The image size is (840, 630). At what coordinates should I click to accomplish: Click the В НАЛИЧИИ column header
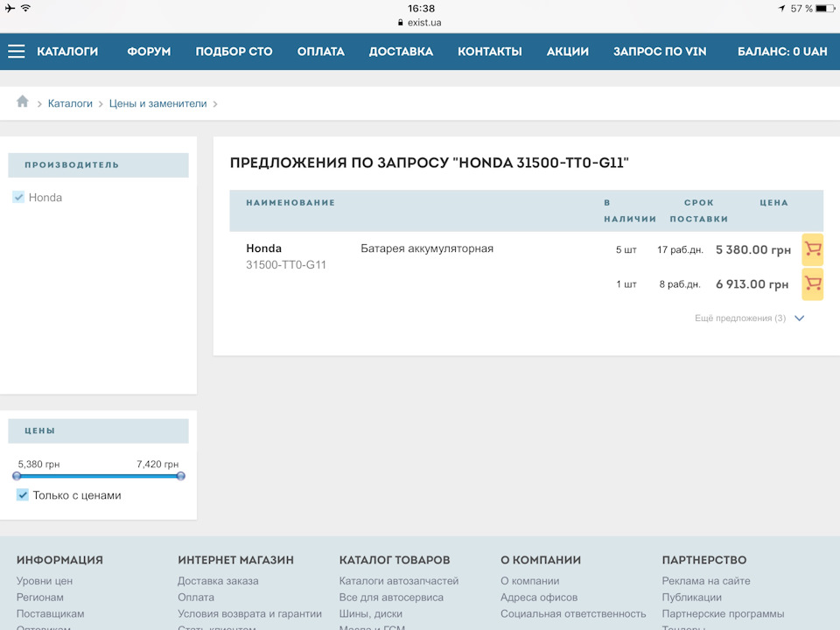(630, 211)
